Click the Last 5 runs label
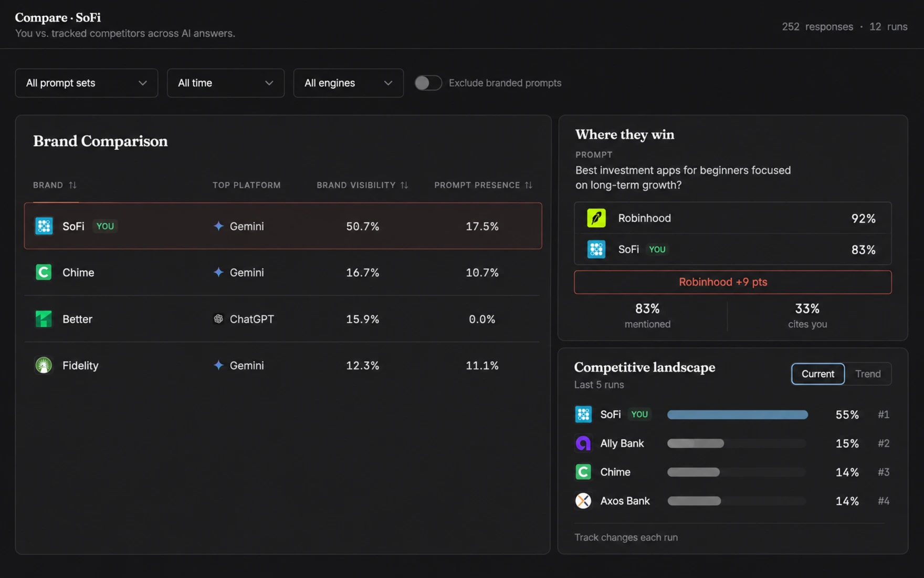Screen dimensions: 924x578 (x=599, y=385)
